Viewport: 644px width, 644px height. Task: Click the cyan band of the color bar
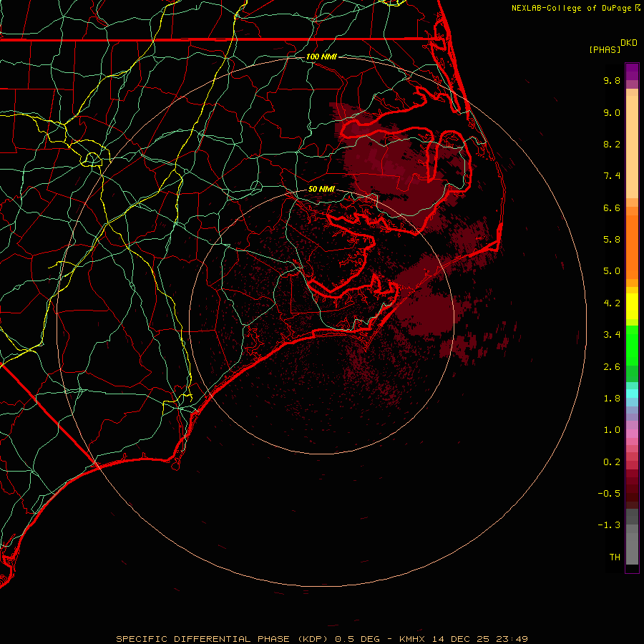[632, 394]
